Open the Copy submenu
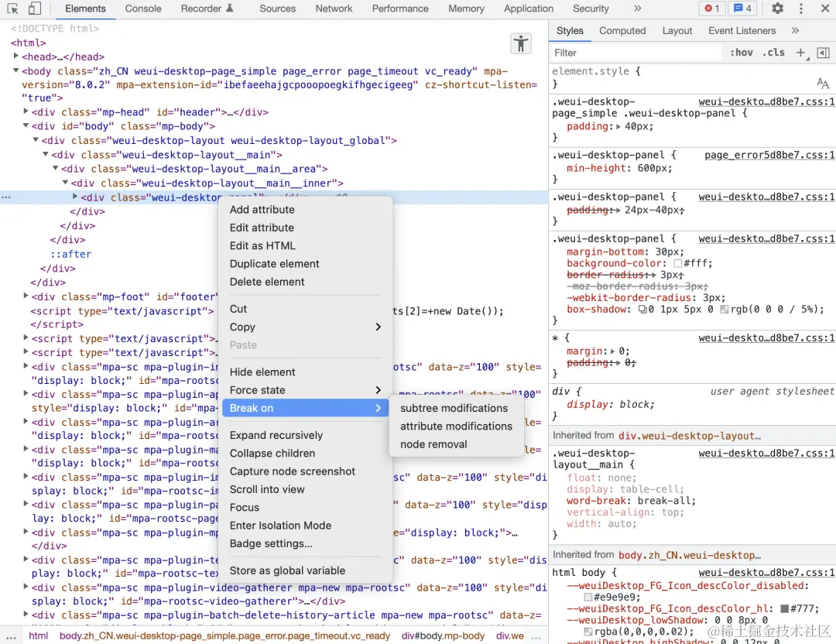This screenshot has width=836, height=644. click(305, 327)
